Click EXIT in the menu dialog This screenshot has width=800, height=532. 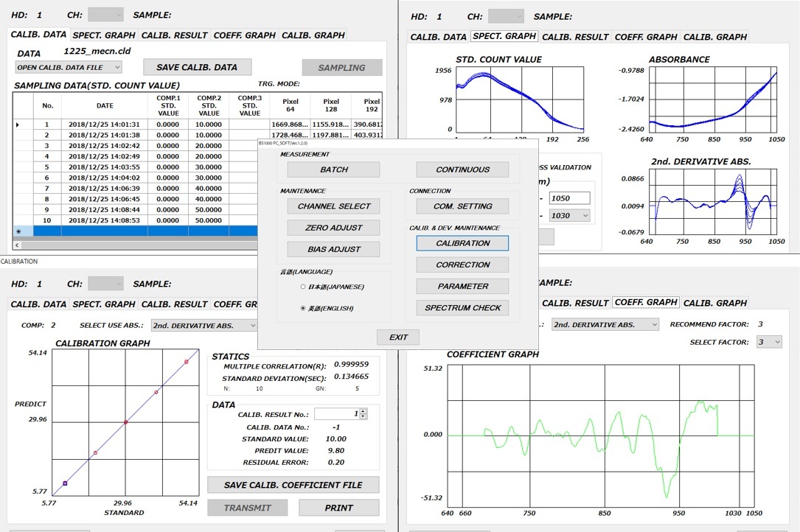pos(398,337)
